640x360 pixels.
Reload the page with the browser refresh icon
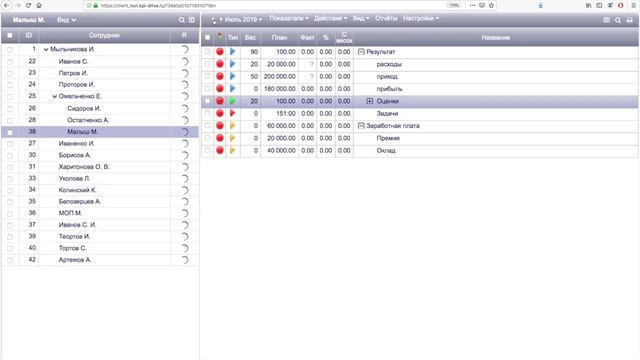pyautogui.click(x=28, y=5)
